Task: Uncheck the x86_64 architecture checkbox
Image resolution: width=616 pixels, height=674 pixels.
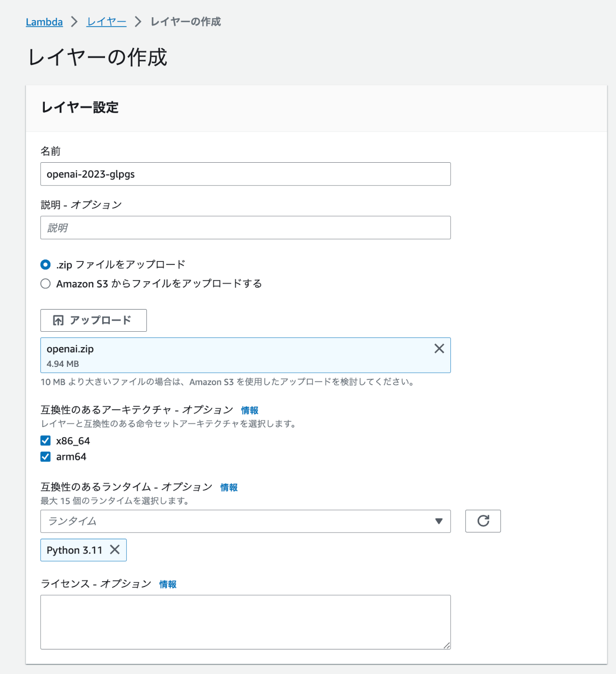Action: (x=46, y=441)
